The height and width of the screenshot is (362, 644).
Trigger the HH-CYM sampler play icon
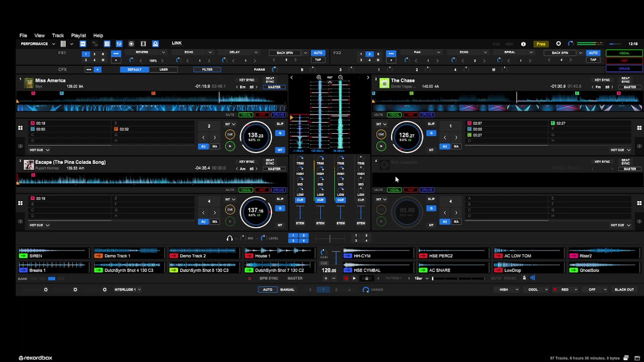pos(348,256)
